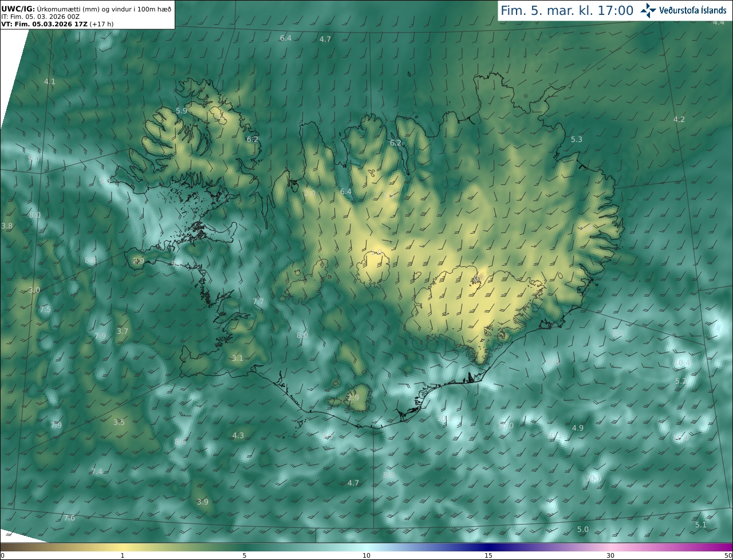Click the map value '3.9'
The width and height of the screenshot is (733, 560).
[x=203, y=502]
